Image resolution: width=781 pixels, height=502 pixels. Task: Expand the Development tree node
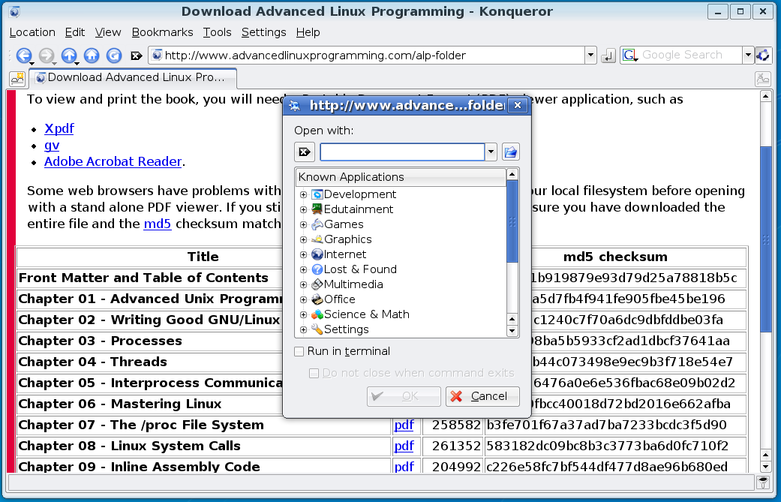(x=303, y=195)
